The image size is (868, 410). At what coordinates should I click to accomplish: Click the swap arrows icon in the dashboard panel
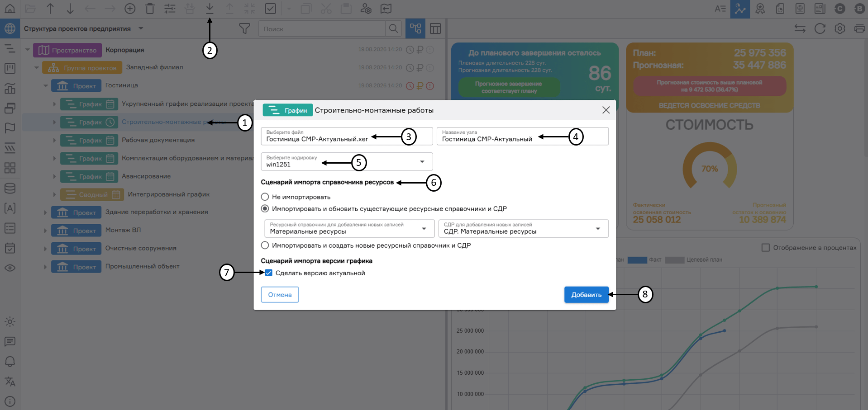[x=800, y=28]
